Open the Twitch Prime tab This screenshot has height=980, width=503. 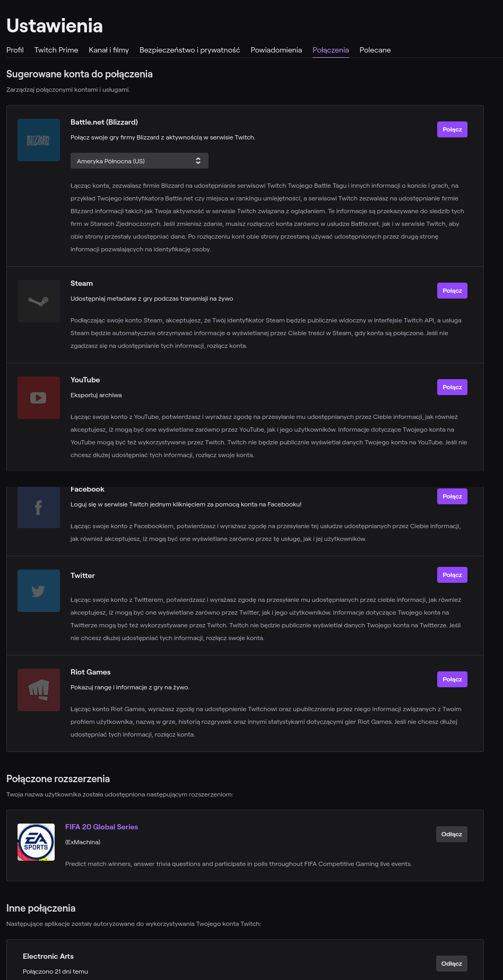56,50
